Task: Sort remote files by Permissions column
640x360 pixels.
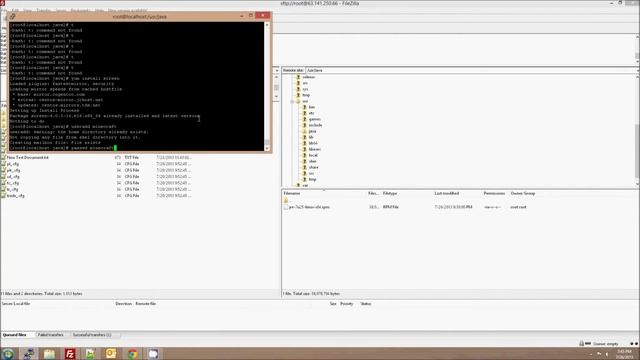Action: point(495,193)
